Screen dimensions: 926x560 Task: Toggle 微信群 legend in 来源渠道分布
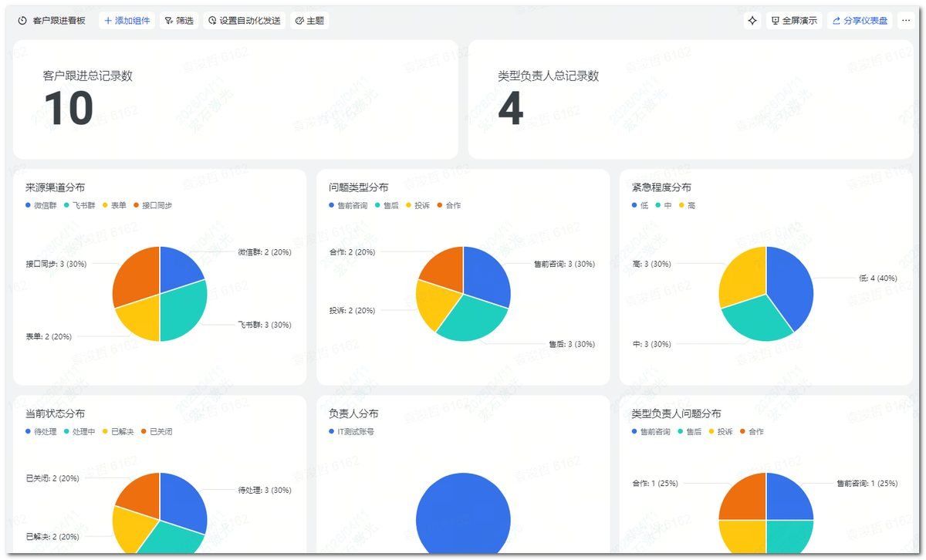pyautogui.click(x=41, y=205)
